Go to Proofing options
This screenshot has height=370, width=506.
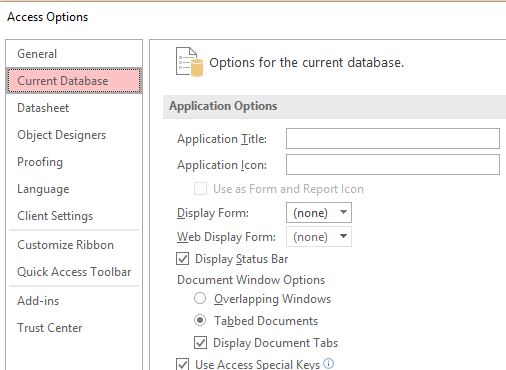(74, 162)
